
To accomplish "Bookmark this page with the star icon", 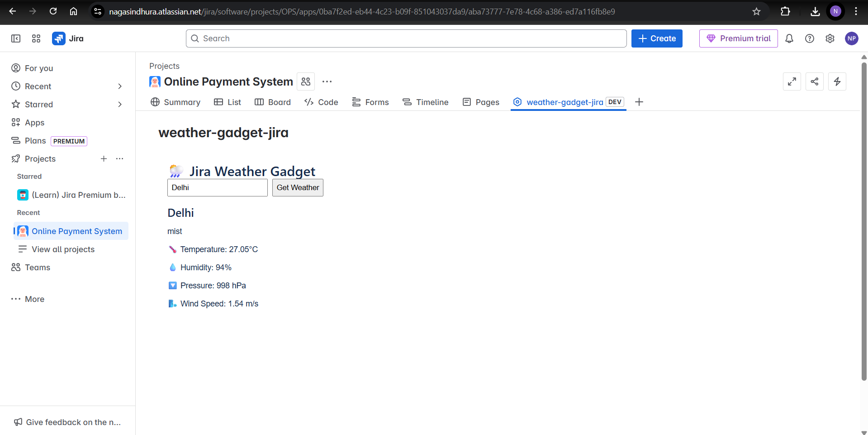I will tap(756, 11).
